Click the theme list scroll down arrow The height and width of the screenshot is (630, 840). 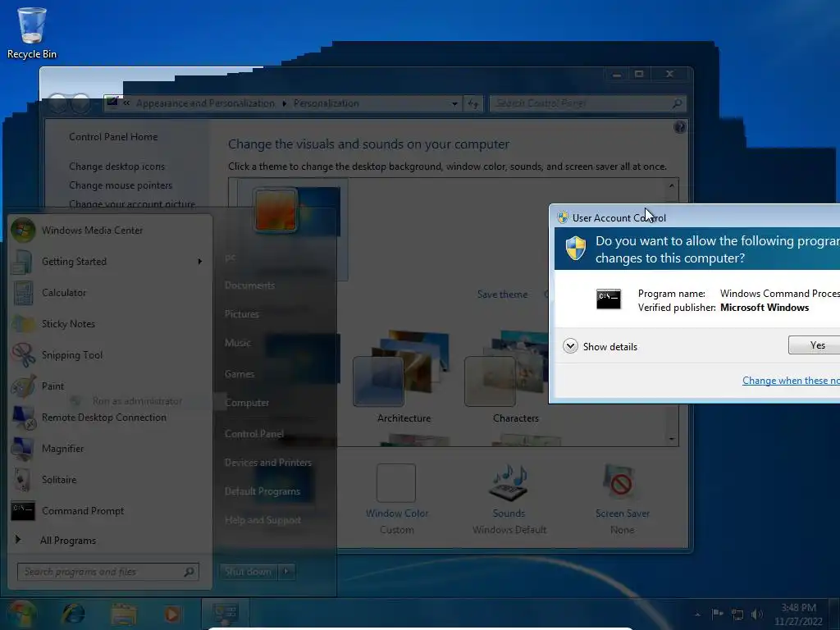coord(671,440)
